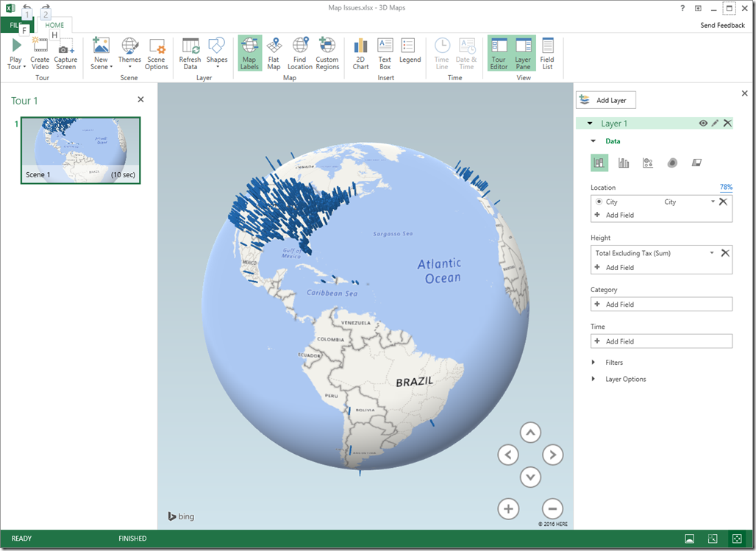Close the Tour 1 editor pane
The width and height of the screenshot is (756, 551).
(140, 99)
